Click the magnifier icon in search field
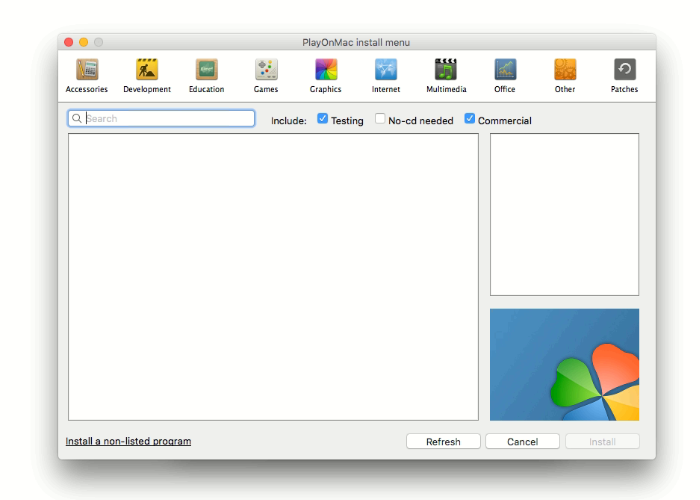This screenshot has height=500, width=700. coord(77,118)
